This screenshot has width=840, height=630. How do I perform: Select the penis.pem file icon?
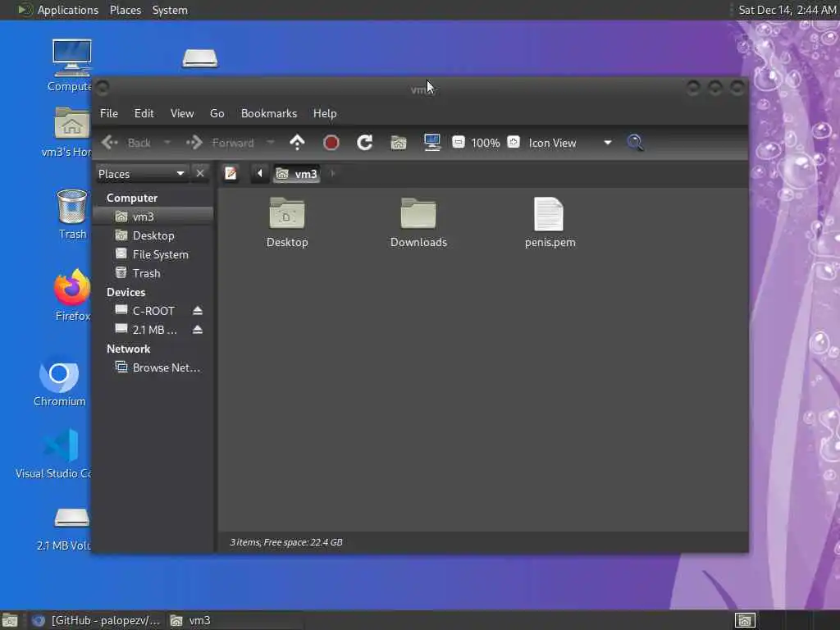pyautogui.click(x=550, y=222)
